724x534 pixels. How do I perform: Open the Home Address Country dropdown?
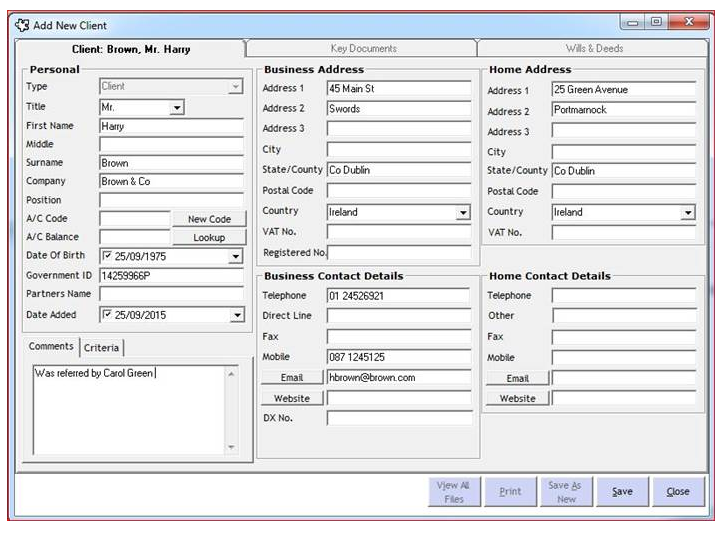tap(688, 212)
